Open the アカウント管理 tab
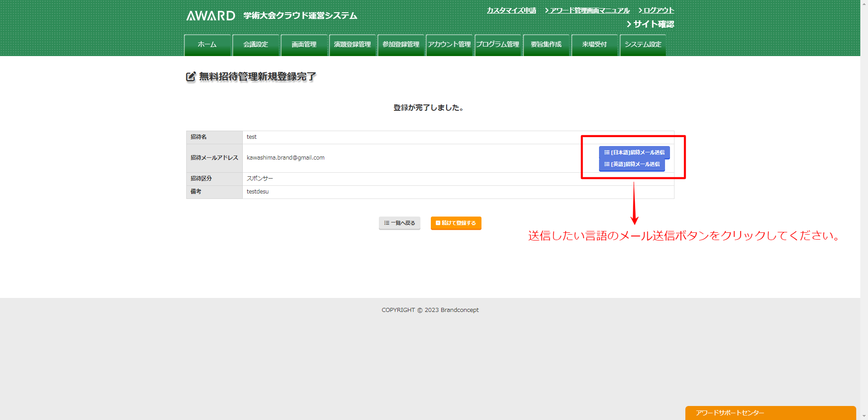Image resolution: width=868 pixels, height=420 pixels. click(449, 45)
